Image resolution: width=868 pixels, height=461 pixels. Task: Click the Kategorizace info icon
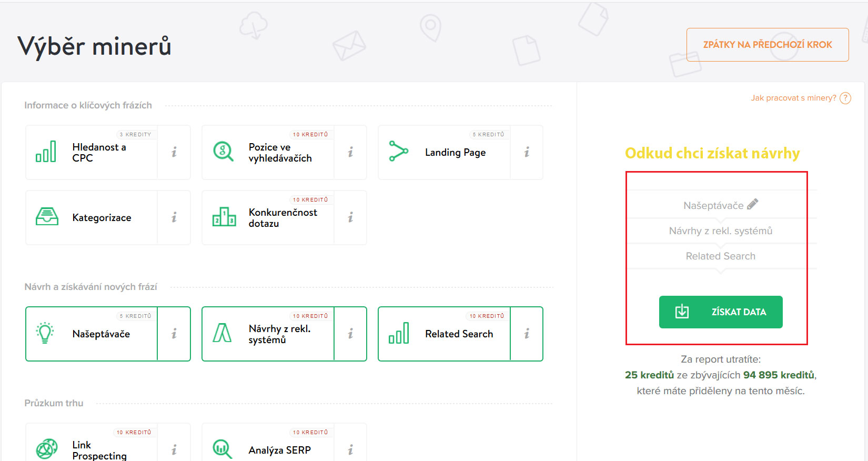pyautogui.click(x=174, y=218)
